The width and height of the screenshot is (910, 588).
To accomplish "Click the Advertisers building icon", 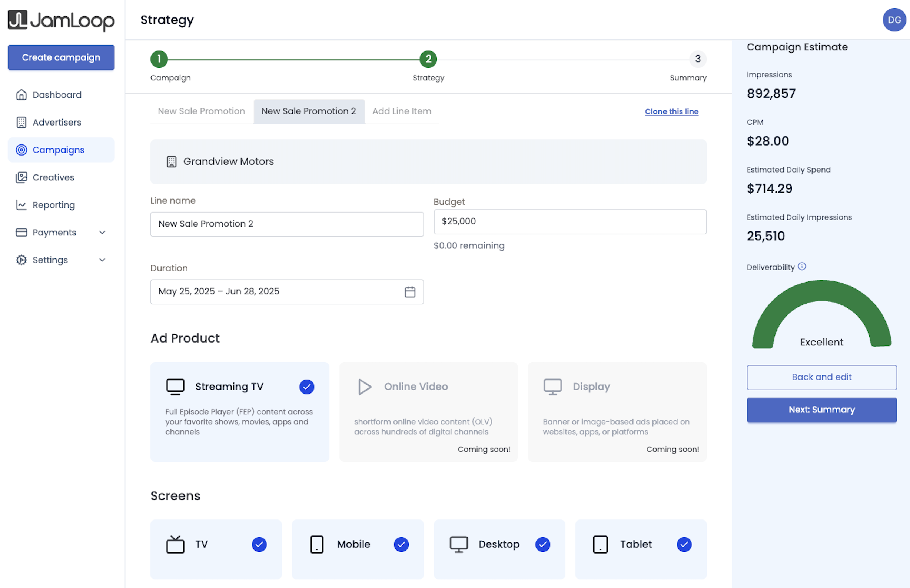I will pyautogui.click(x=21, y=122).
